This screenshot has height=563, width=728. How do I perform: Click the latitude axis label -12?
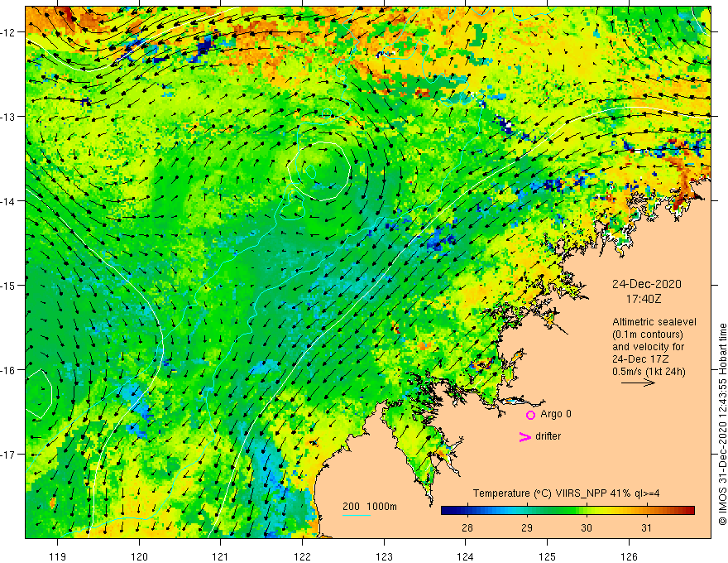click(9, 32)
